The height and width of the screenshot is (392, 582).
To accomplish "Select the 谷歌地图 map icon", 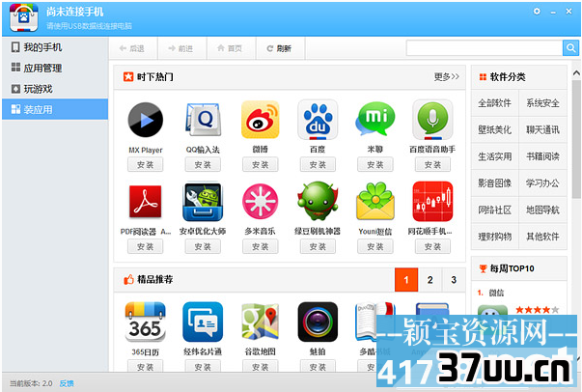I will pos(261,322).
